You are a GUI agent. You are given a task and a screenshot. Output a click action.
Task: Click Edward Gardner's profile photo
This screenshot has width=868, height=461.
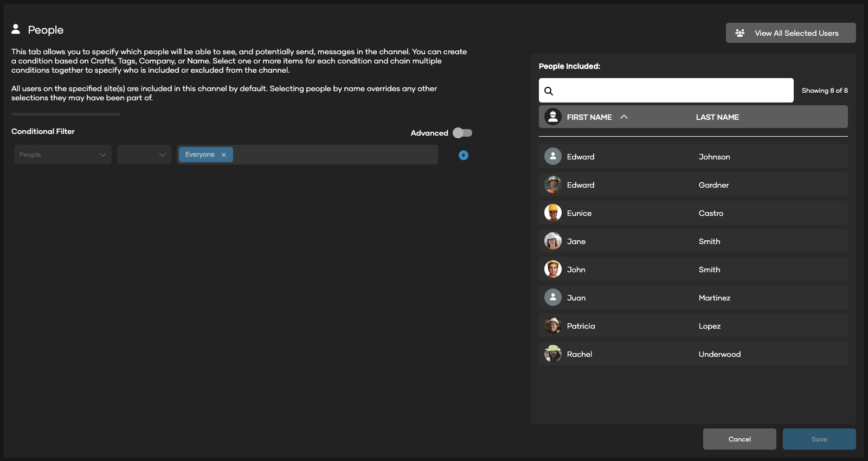(x=553, y=184)
